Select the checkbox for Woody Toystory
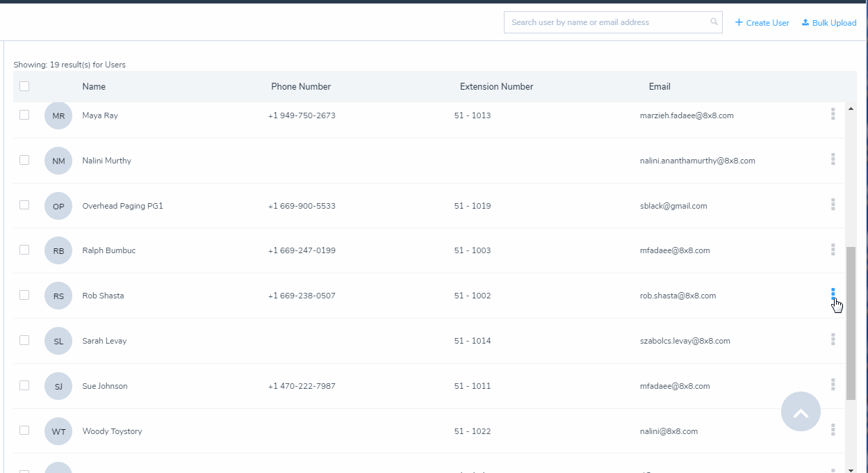Viewport: 868px width, 473px height. (x=24, y=431)
